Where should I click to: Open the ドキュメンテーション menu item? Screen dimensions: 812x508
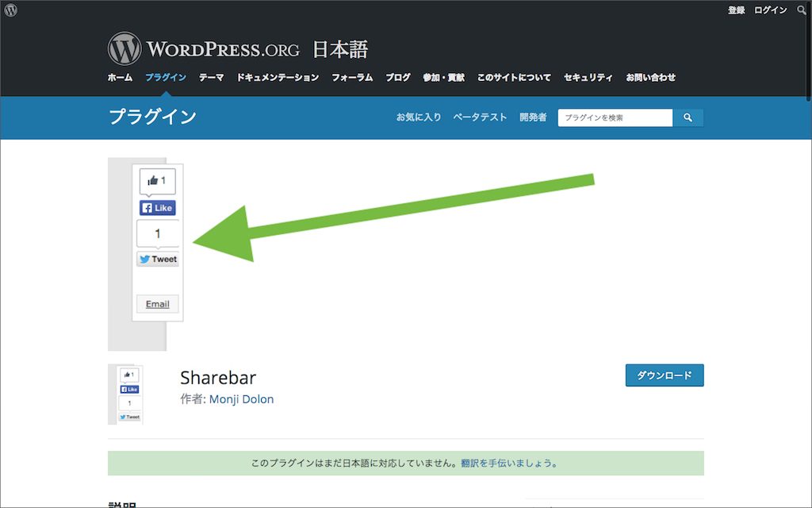[278, 77]
